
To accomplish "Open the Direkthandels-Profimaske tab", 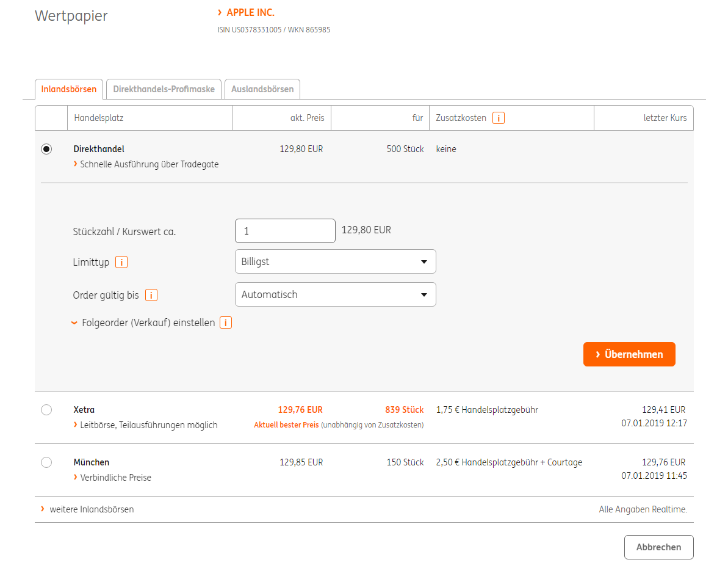I will coord(164,89).
